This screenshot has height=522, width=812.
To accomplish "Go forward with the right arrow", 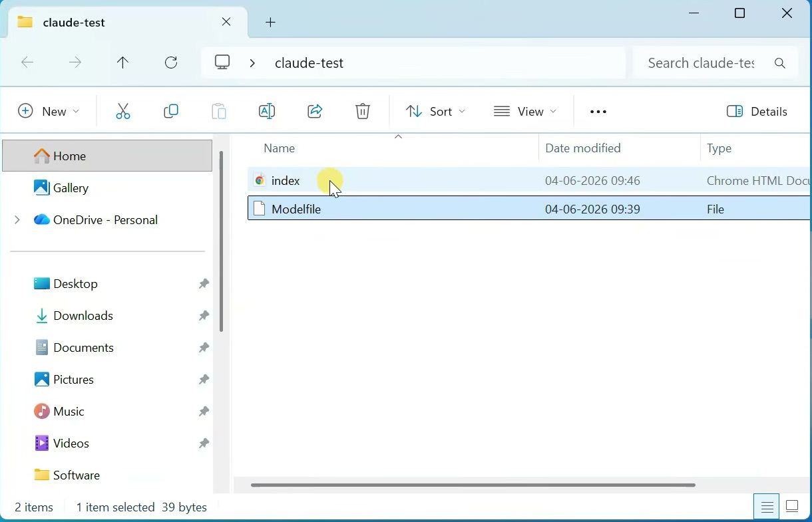I will click(x=75, y=63).
